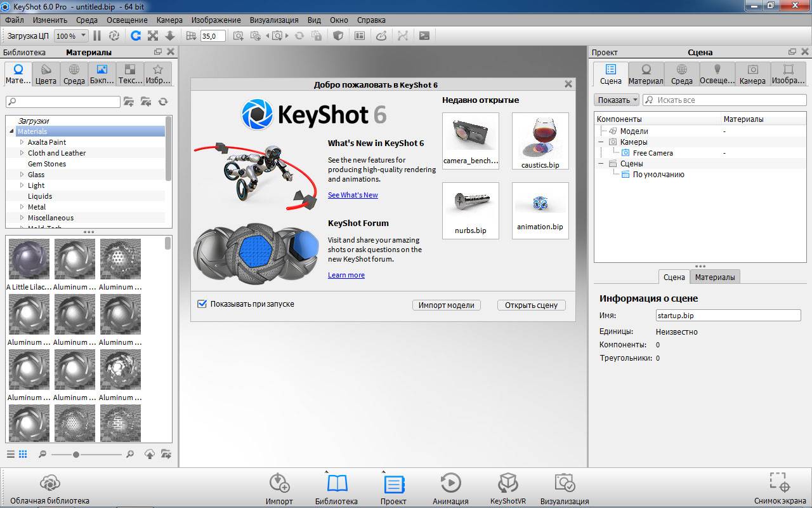Open the Освещение menu
The width and height of the screenshot is (812, 508).
[x=127, y=20]
